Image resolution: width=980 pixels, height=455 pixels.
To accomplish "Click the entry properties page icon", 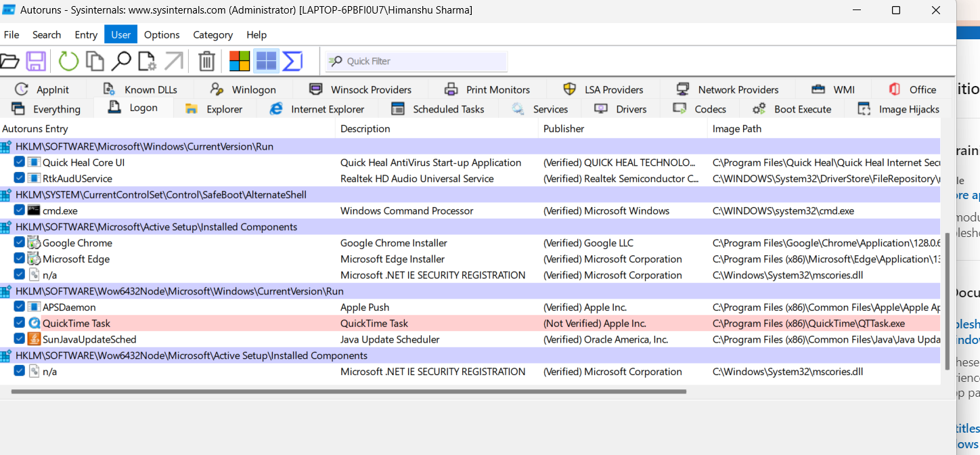I will 147,61.
